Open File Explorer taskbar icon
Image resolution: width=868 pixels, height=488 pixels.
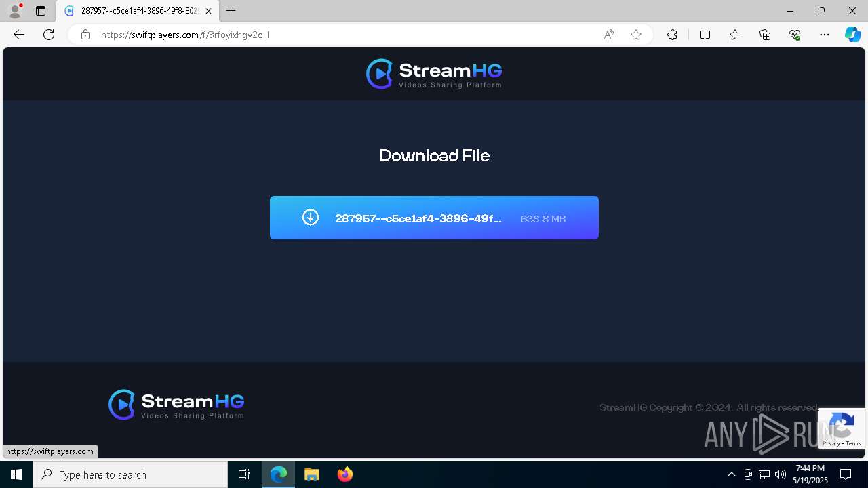pos(311,474)
